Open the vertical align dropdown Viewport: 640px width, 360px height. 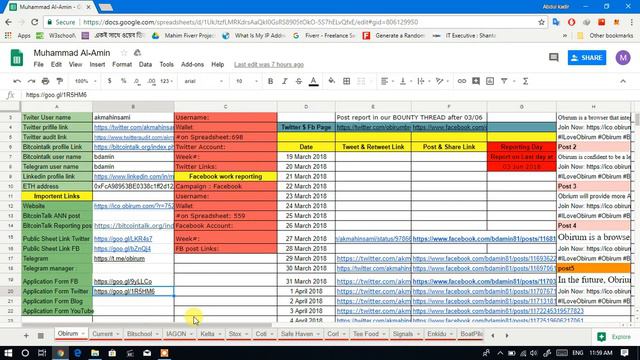[405, 81]
